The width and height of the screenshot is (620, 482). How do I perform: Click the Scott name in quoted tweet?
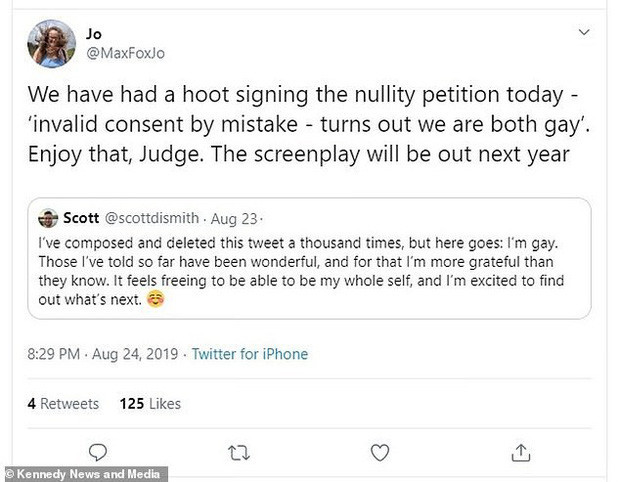click(79, 218)
